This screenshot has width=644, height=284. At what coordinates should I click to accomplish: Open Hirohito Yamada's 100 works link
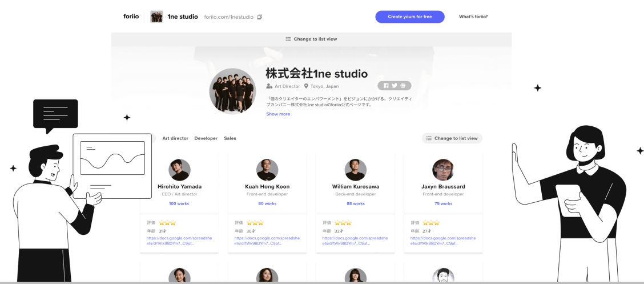(179, 203)
